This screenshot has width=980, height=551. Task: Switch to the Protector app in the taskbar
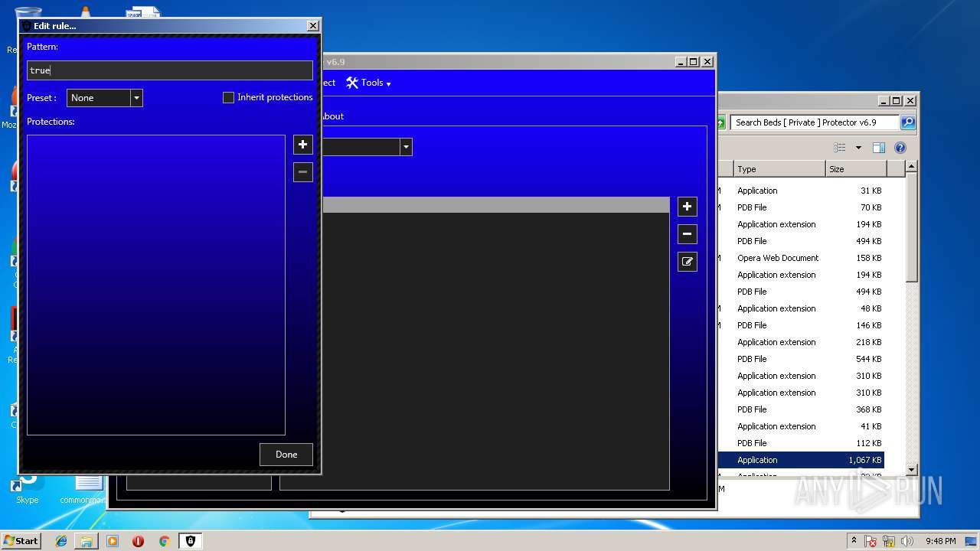pos(191,541)
